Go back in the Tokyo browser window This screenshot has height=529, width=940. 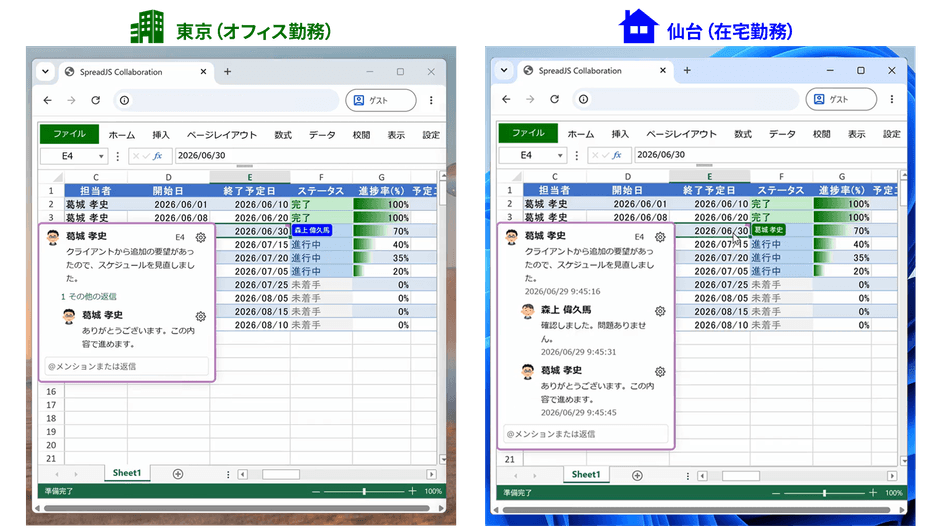pos(47,100)
